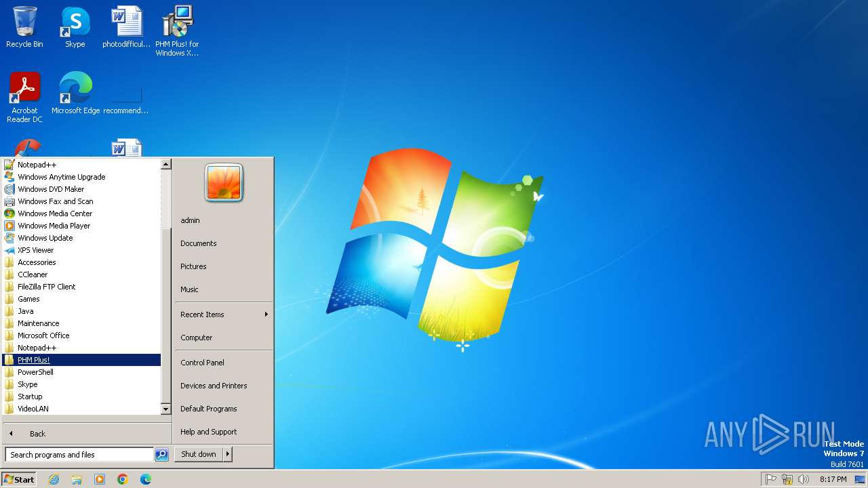Open Computer from Start menu
The height and width of the screenshot is (488, 868).
point(224,338)
